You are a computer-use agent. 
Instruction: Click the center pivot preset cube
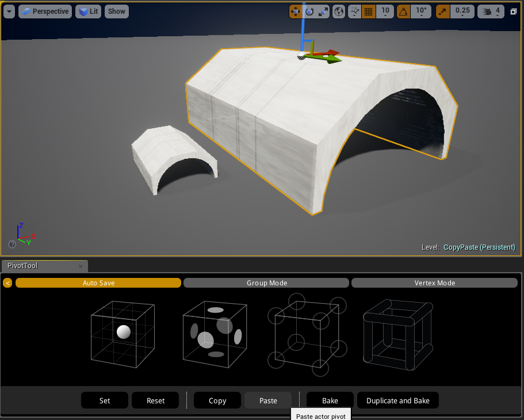pyautogui.click(x=124, y=333)
